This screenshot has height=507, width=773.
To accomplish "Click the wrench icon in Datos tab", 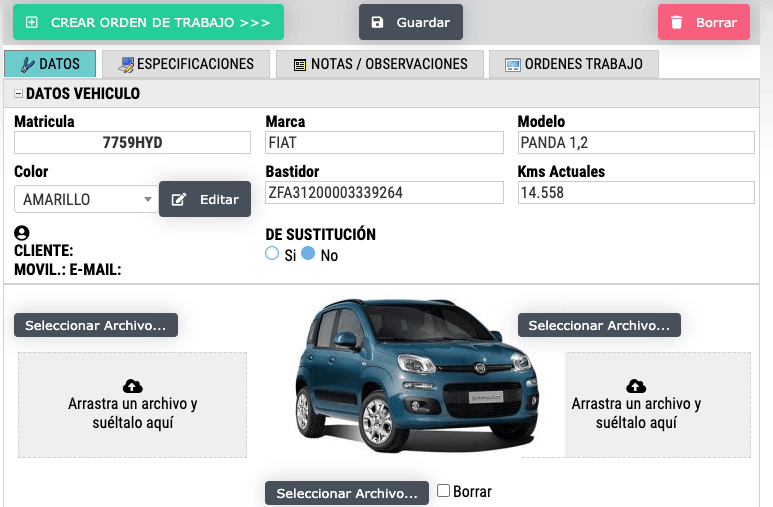I will point(27,64).
